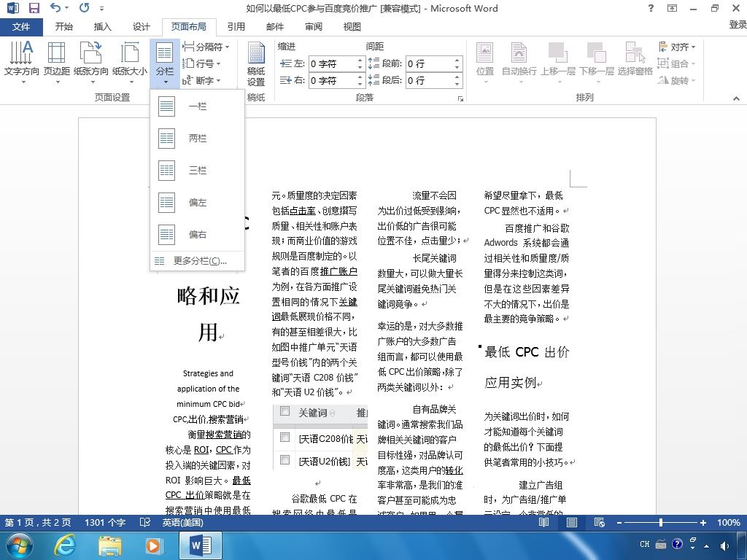The image size is (747, 560).
Task: Select 一栏 one column option
Action: coord(198,106)
